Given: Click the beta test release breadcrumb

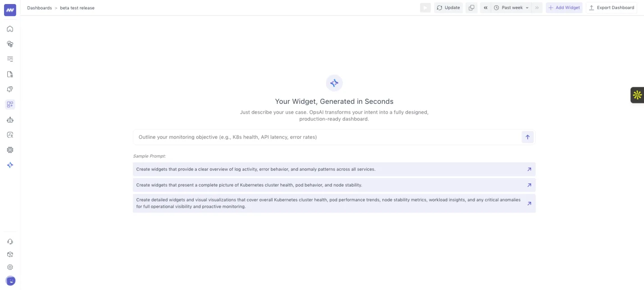Looking at the screenshot, I should (x=77, y=8).
